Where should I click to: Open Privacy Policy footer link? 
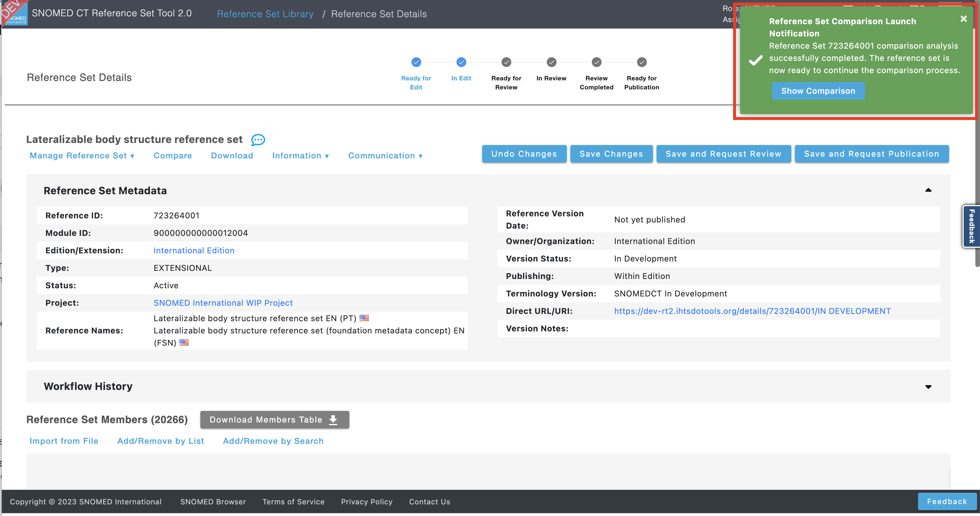[367, 501]
